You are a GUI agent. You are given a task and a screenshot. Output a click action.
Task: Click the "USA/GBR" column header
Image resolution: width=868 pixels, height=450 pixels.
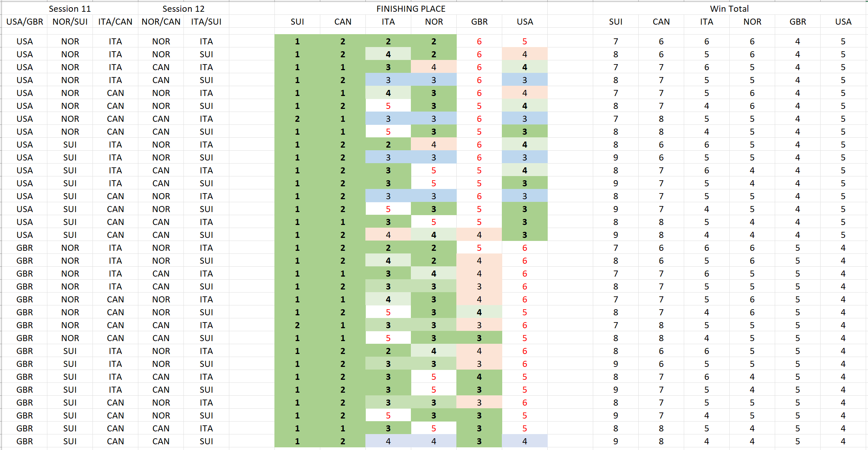click(x=25, y=22)
